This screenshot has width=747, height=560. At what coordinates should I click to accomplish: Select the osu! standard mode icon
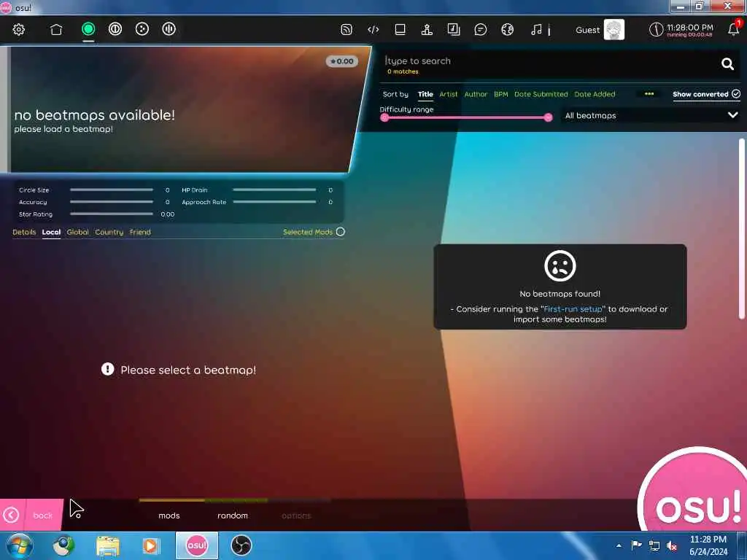[x=88, y=29]
